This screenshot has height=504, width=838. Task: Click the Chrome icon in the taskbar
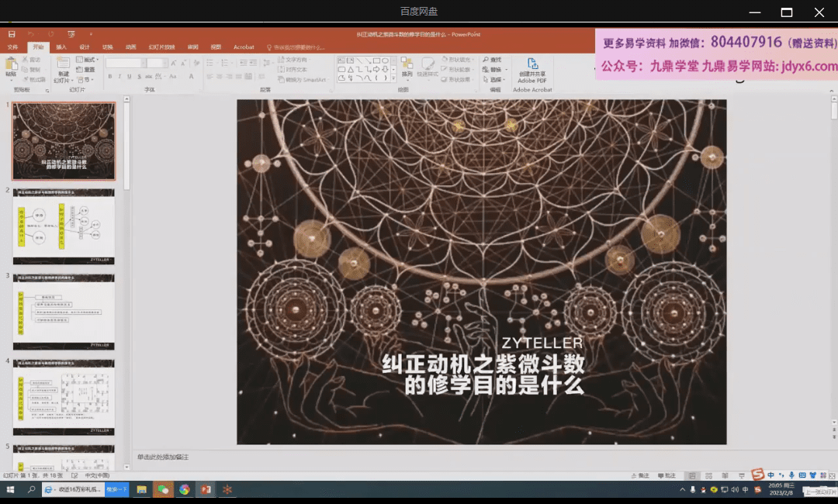click(184, 490)
